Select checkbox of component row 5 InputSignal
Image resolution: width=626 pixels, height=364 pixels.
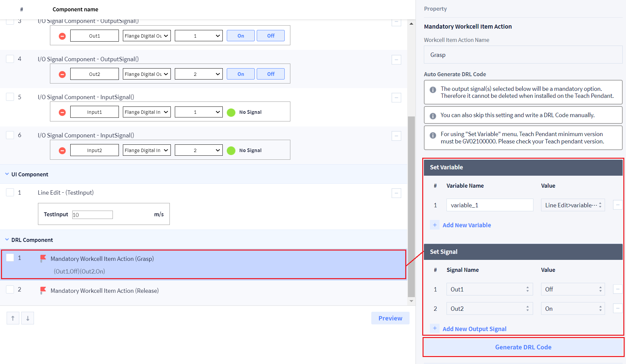point(10,97)
